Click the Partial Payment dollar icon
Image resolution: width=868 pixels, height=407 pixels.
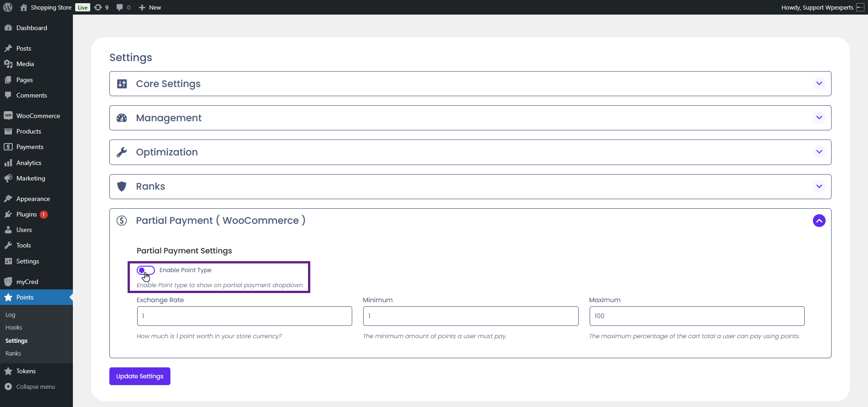pos(122,221)
